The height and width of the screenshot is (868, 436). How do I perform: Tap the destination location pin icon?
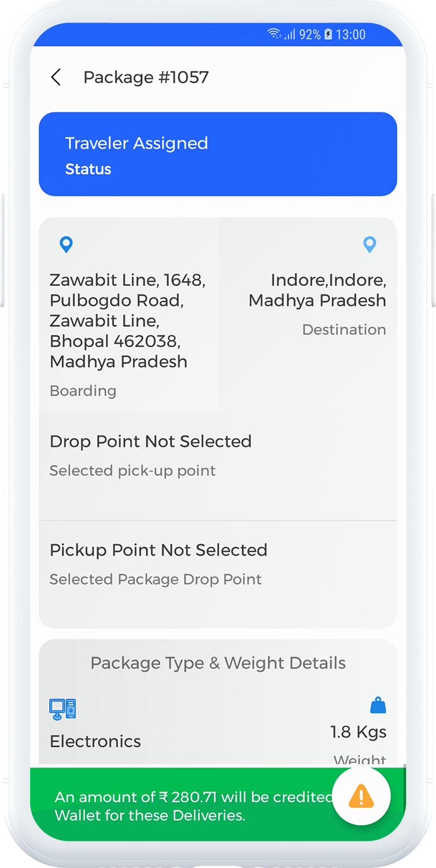(x=370, y=245)
